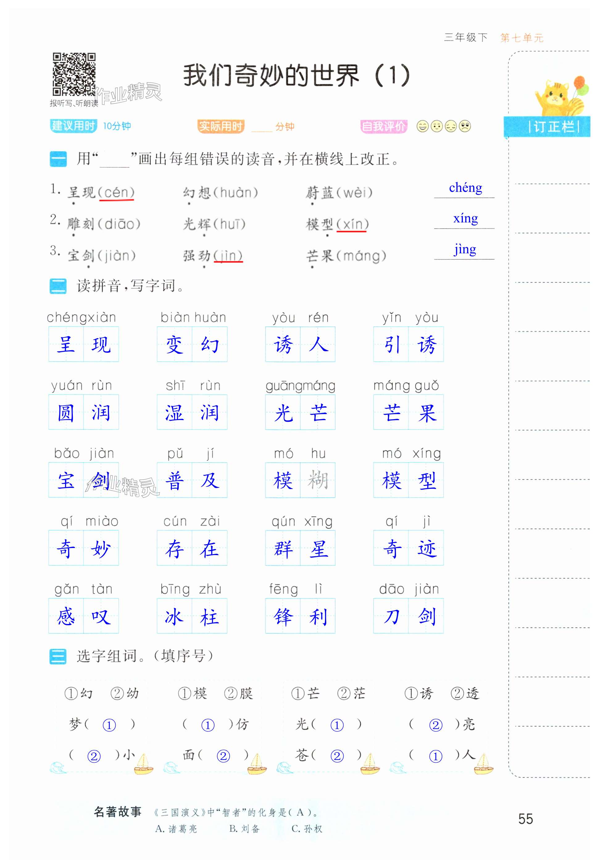Click the underlined pinyin (xín)
The height and width of the screenshot is (868, 599).
pos(352,224)
